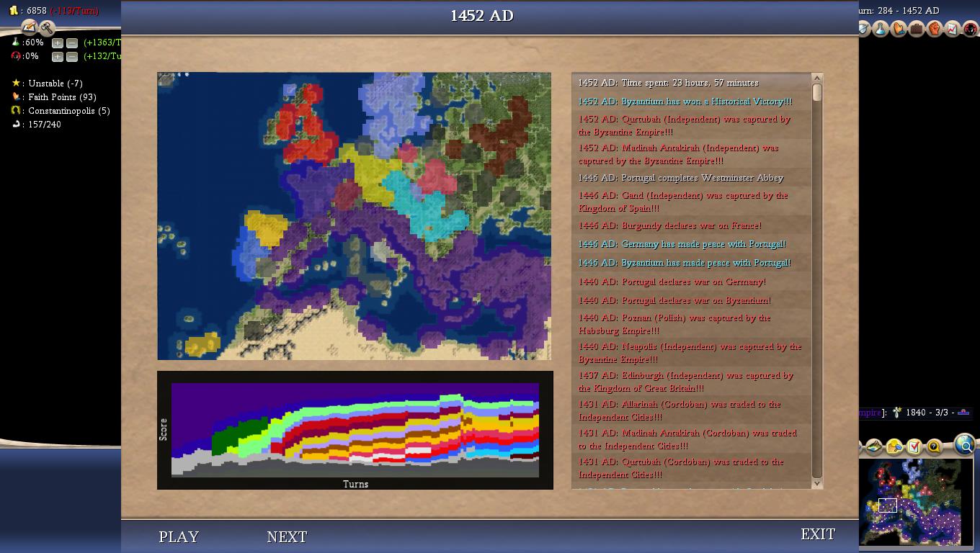This screenshot has width=980, height=553.
Task: Decrease the espionage rate with minus
Action: (x=71, y=56)
